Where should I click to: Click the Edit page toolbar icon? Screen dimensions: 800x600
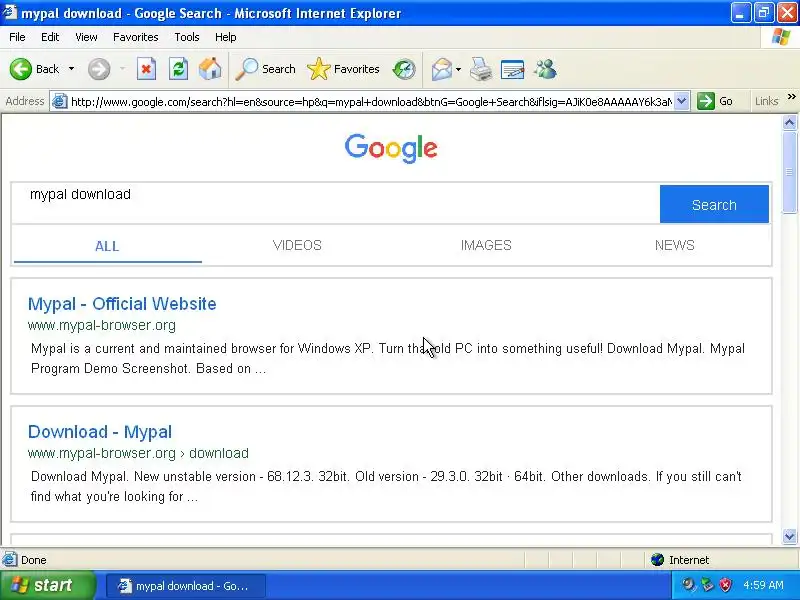[x=512, y=69]
